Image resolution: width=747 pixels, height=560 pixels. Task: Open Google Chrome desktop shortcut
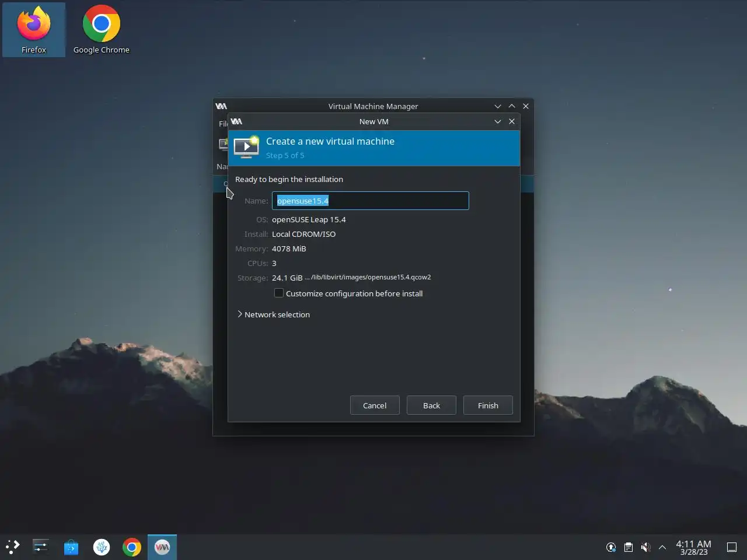tap(102, 30)
